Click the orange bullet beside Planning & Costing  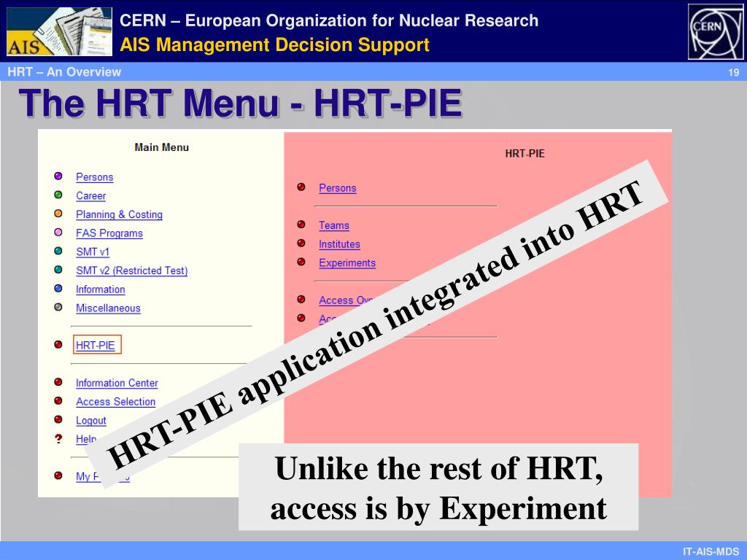(x=58, y=214)
